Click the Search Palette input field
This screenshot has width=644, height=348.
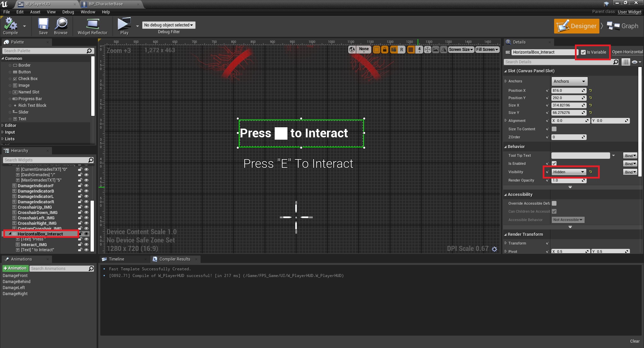44,51
